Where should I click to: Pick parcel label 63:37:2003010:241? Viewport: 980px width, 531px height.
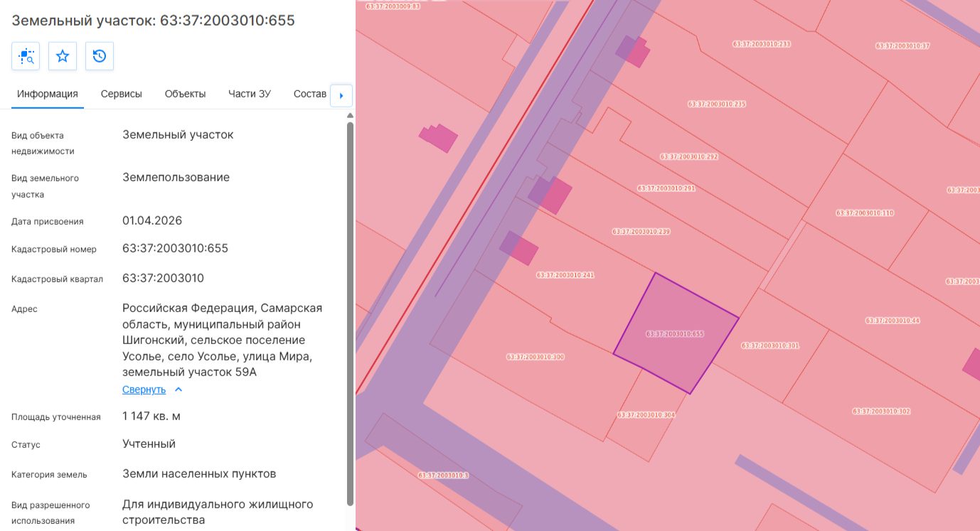tap(565, 274)
